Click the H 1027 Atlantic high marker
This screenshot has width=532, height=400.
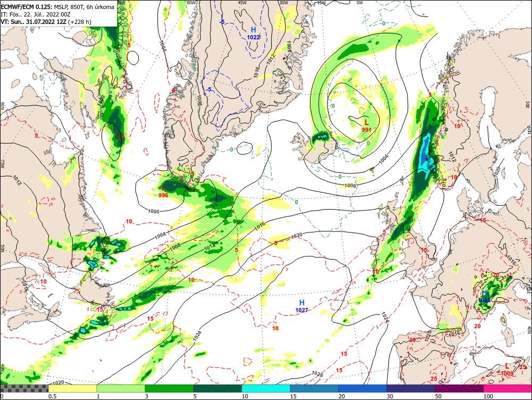302,306
